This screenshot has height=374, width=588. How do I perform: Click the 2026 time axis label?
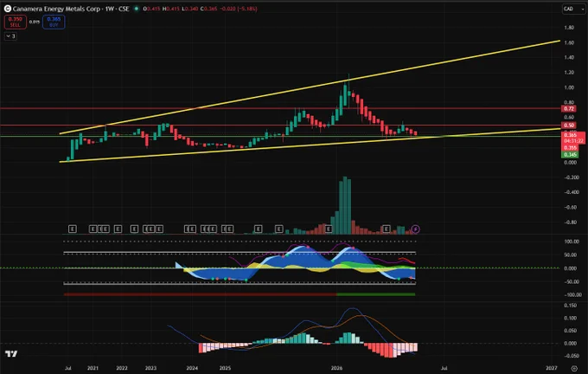tap(336, 368)
